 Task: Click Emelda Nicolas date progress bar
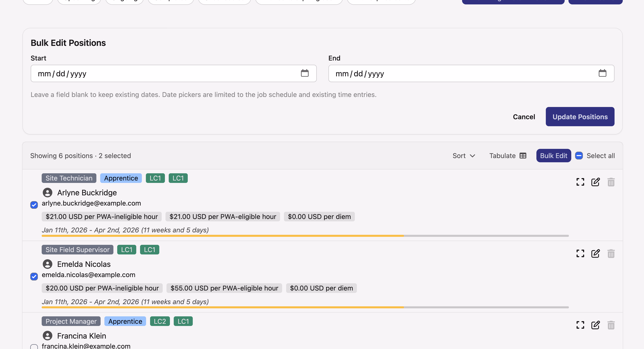(305, 307)
